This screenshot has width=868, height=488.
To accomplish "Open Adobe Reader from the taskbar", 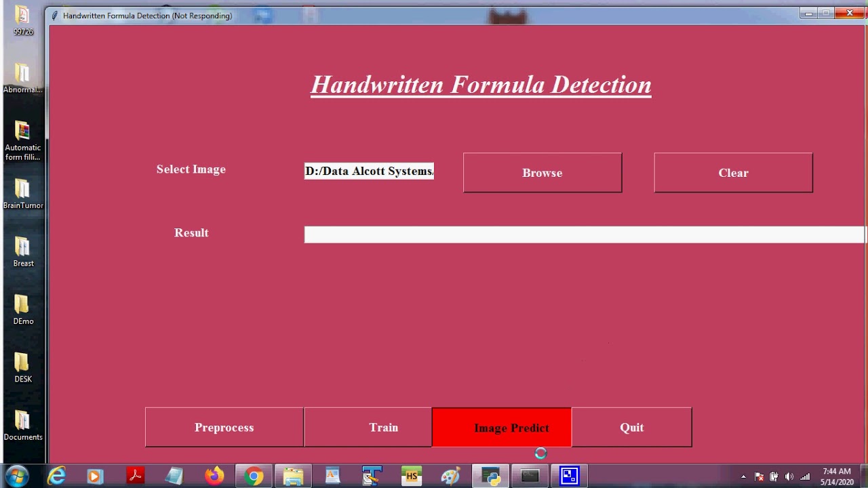I will [135, 476].
